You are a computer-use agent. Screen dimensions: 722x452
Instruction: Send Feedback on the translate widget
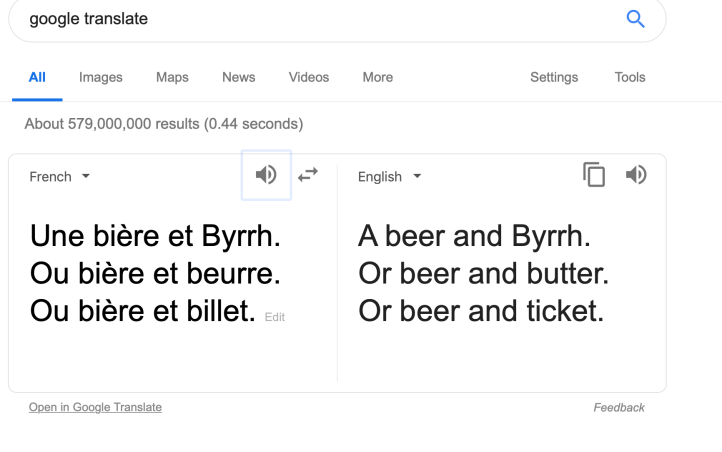point(618,407)
